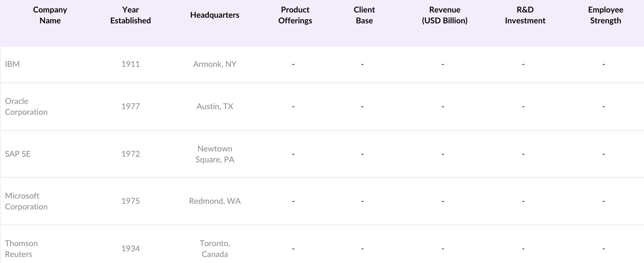Select the Oracle Corporation name cell

point(26,106)
